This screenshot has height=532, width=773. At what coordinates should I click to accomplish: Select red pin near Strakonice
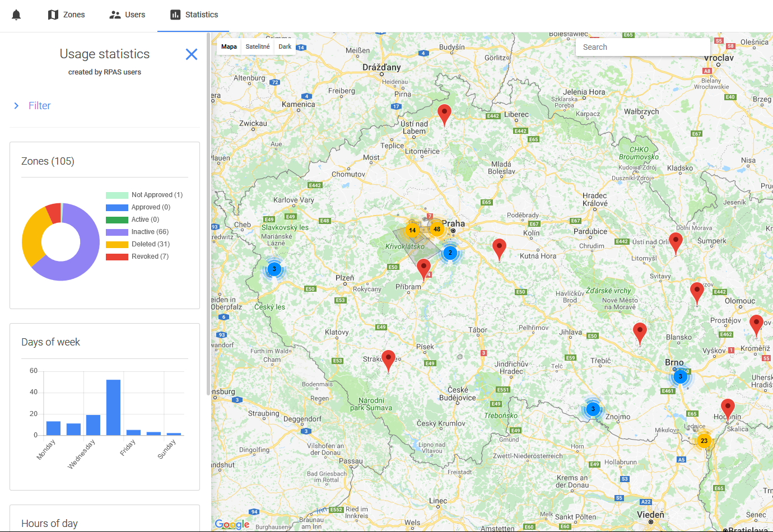click(x=388, y=360)
